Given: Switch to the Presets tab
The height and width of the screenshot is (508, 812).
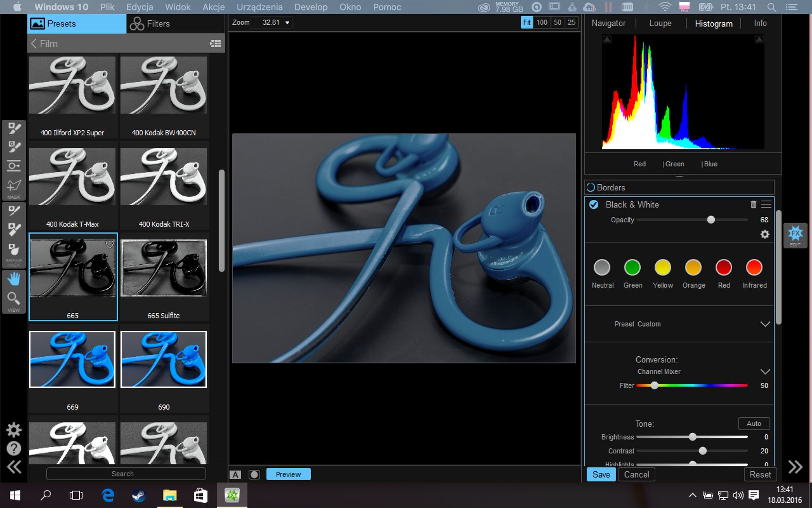Looking at the screenshot, I should point(77,24).
